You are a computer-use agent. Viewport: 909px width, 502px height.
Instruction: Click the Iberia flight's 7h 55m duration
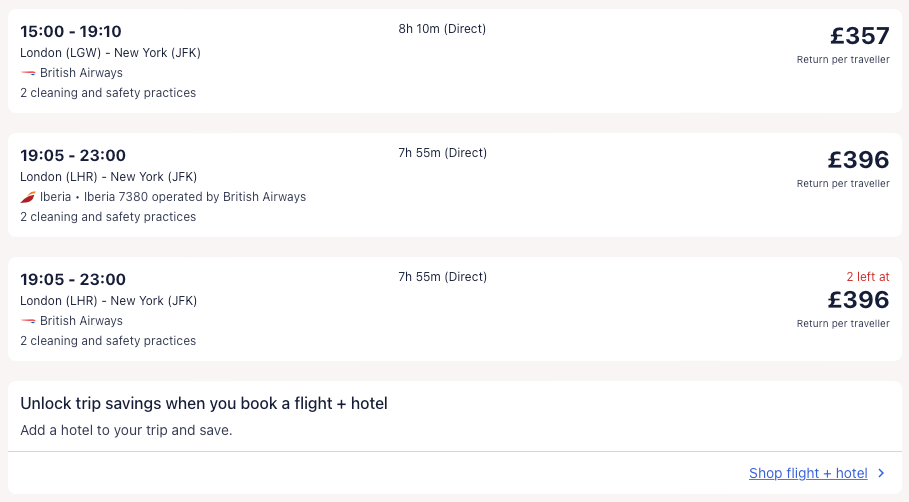coord(442,153)
